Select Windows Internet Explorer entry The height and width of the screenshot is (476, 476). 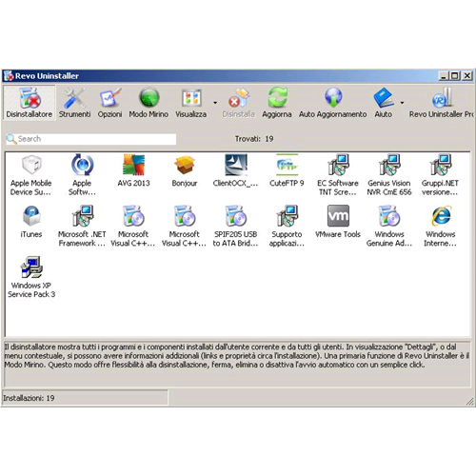click(x=441, y=227)
